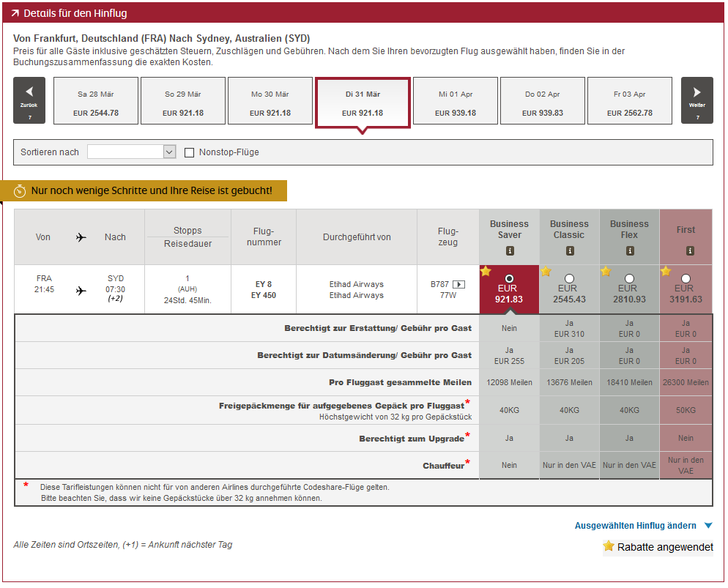This screenshot has height=588, width=728.
Task: Select the First EUR 3191.63 fare
Action: 686,278
